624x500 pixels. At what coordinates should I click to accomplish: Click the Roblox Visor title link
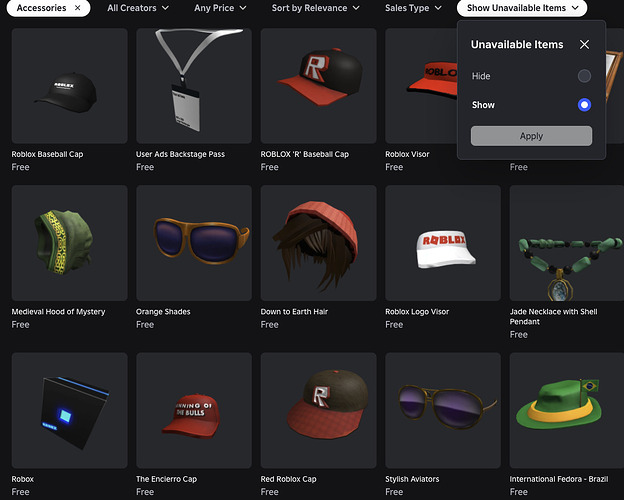point(407,154)
